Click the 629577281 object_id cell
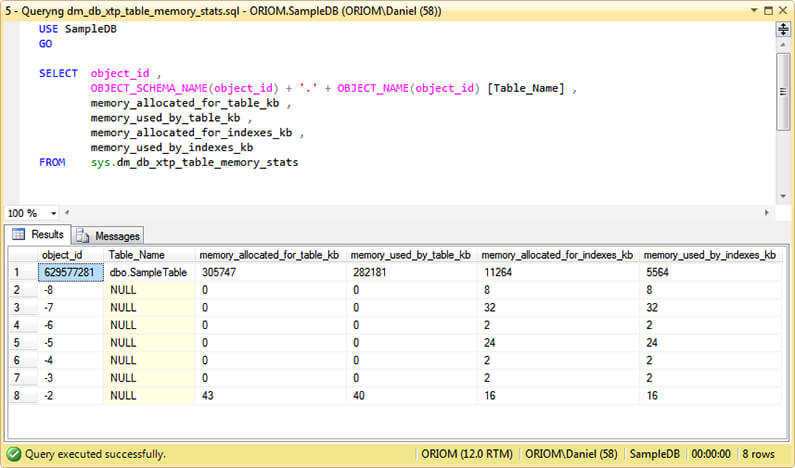The height and width of the screenshot is (468, 795). click(x=70, y=272)
